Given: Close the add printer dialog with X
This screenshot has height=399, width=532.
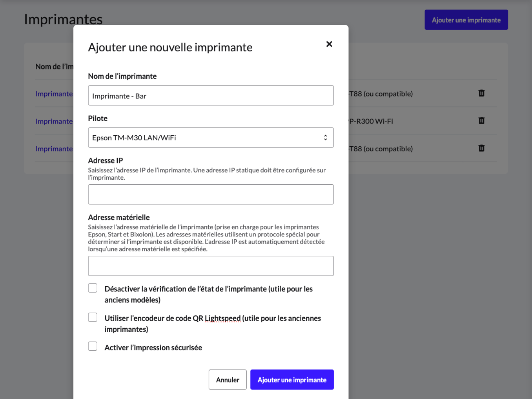Looking at the screenshot, I should [x=329, y=44].
